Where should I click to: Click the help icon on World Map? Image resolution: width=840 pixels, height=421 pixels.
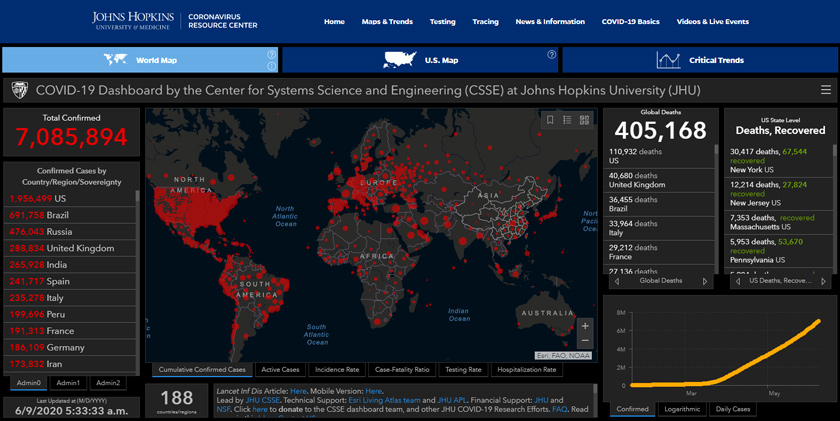[x=271, y=55]
